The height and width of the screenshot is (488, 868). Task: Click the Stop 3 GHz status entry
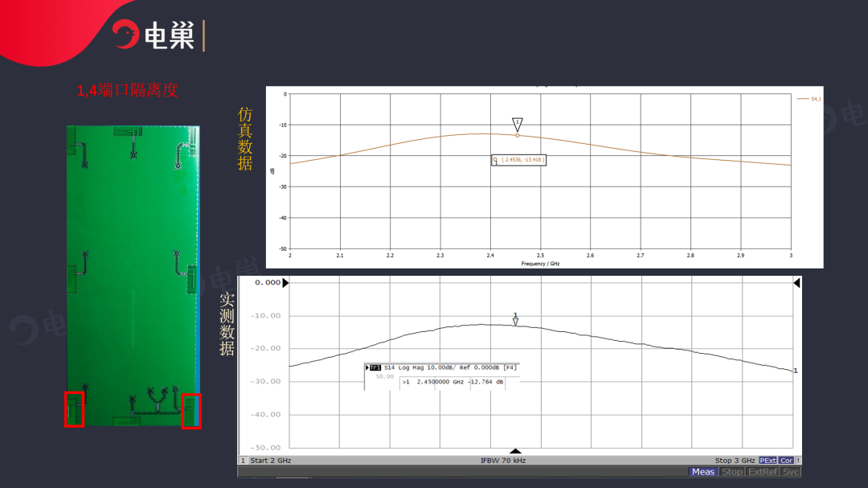click(735, 461)
